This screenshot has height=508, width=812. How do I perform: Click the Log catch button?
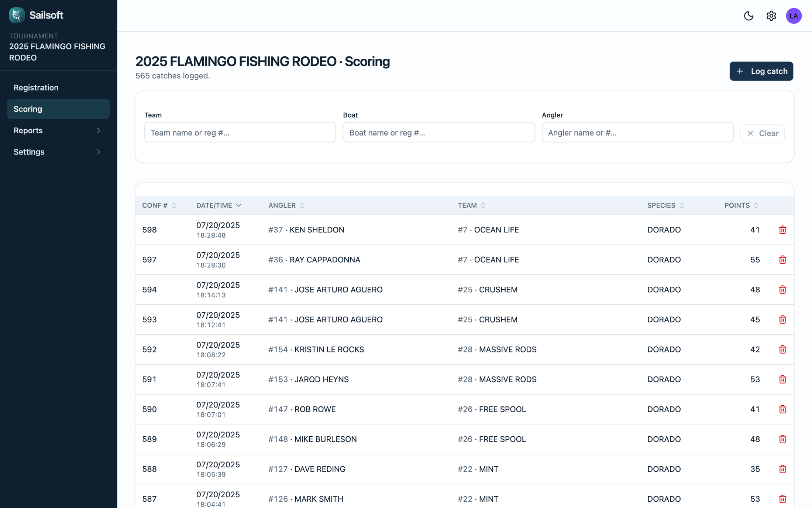tap(761, 71)
